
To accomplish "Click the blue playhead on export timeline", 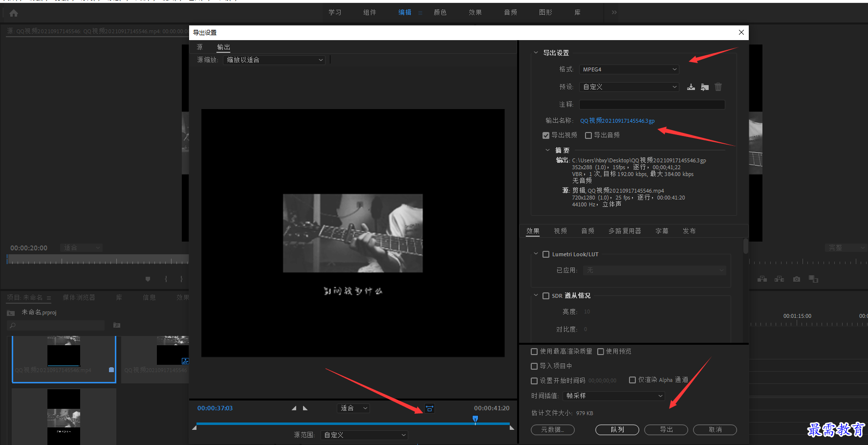I will [x=475, y=419].
